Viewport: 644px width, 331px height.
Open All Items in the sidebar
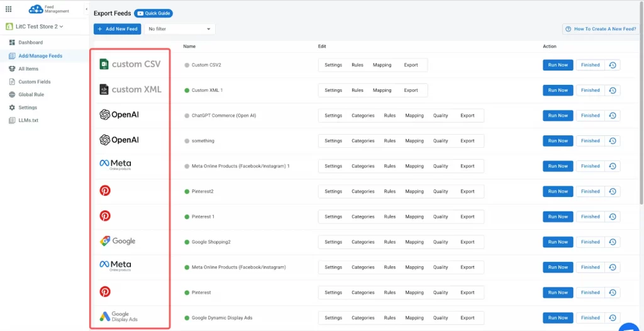(x=28, y=69)
